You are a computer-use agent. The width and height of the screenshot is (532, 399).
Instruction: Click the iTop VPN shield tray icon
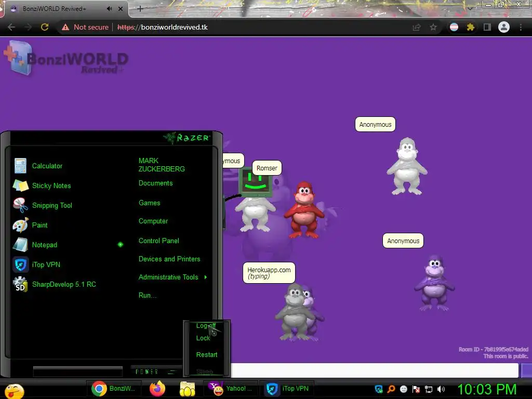tap(379, 389)
